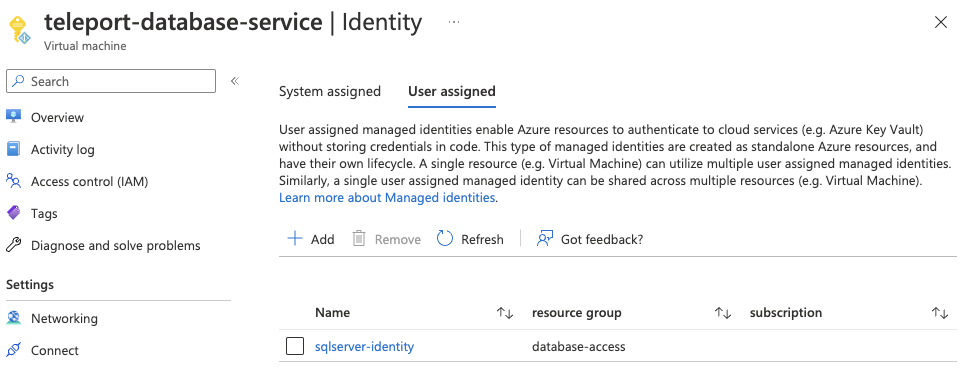The image size is (965, 375).
Task: Click the Connect plug icon
Action: [x=14, y=350]
